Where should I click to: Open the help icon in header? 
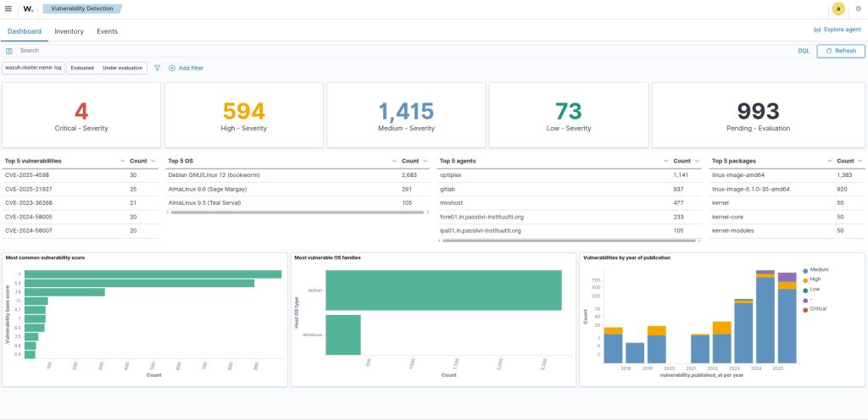point(858,8)
